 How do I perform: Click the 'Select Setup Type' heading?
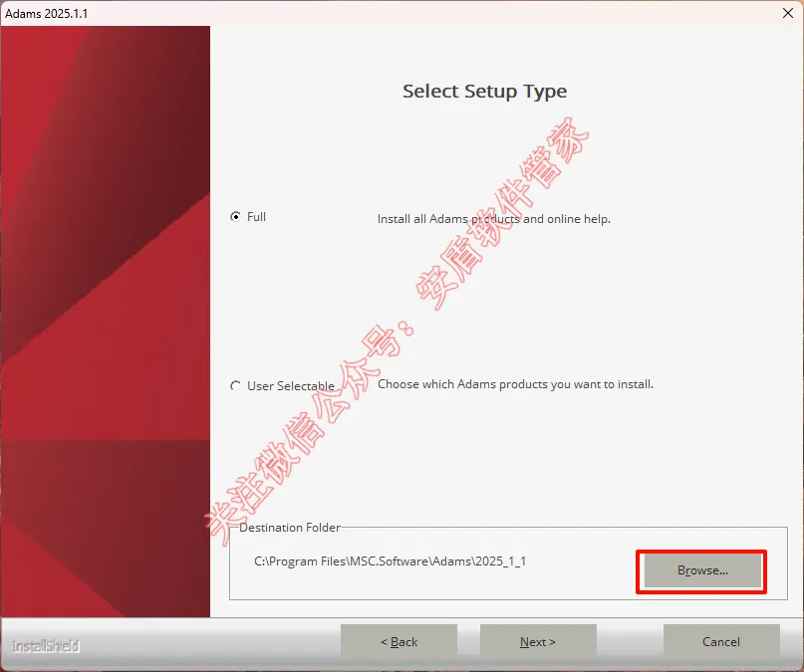click(484, 92)
